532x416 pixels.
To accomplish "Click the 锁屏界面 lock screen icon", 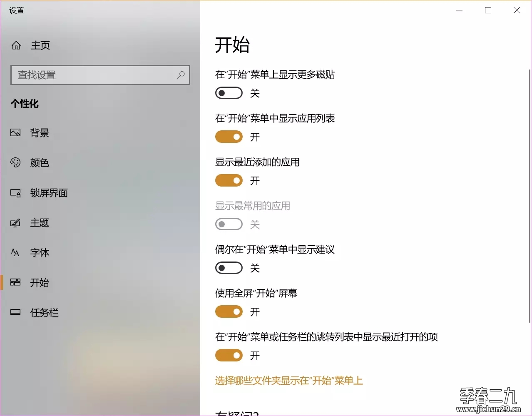I will pos(15,193).
